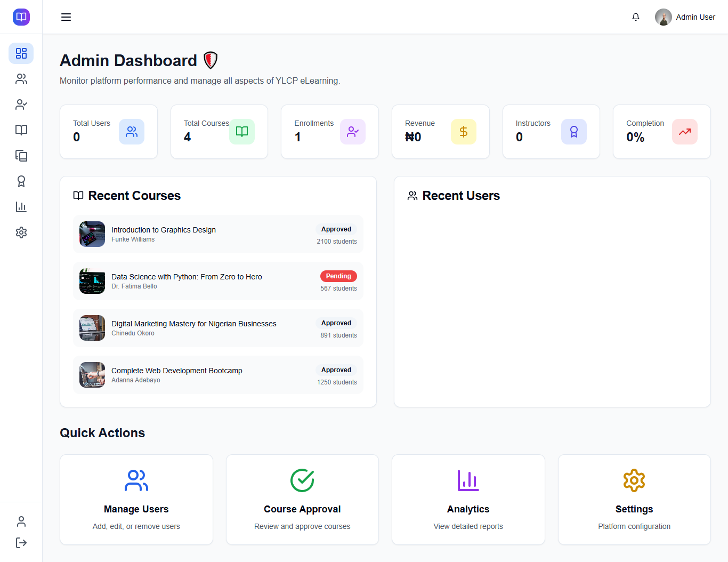Click the logout icon in sidebar
This screenshot has height=562, width=728.
coord(21,543)
